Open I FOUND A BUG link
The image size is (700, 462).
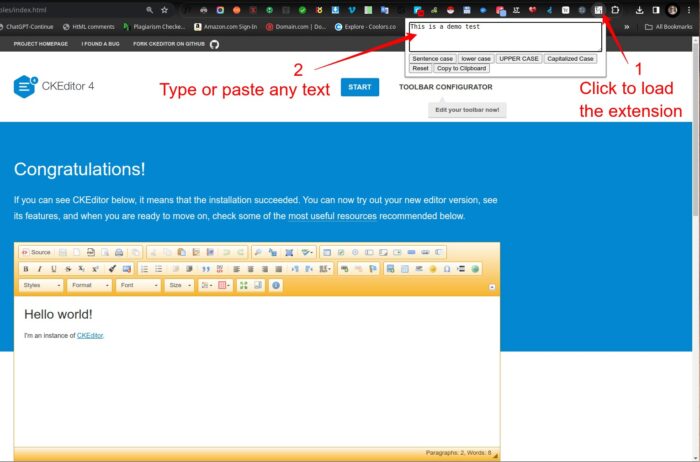(100, 44)
